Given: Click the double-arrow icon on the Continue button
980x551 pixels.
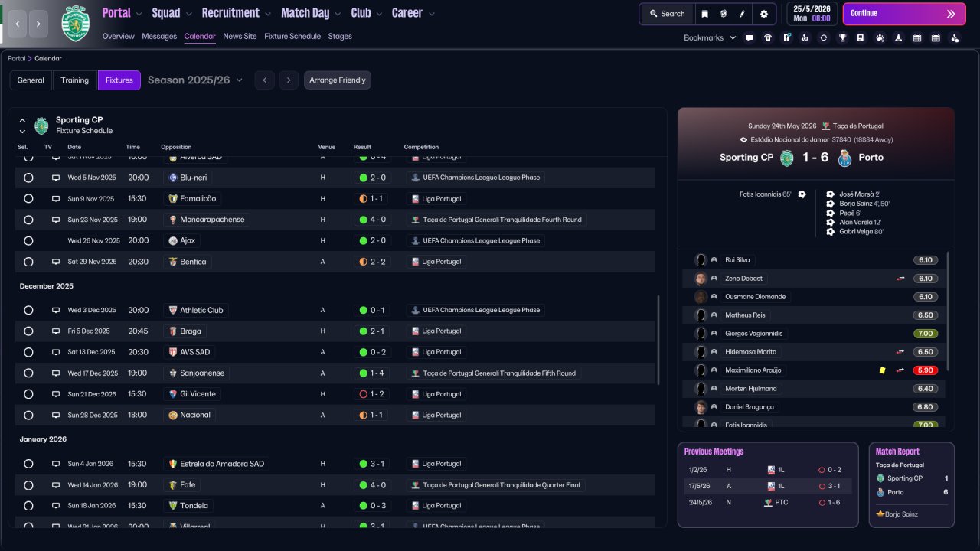Looking at the screenshot, I should tap(951, 14).
